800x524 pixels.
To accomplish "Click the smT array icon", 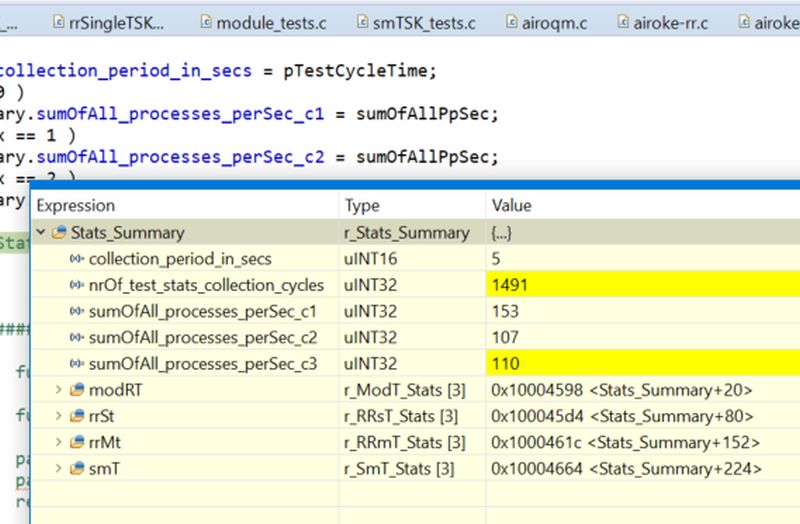I will click(x=76, y=467).
